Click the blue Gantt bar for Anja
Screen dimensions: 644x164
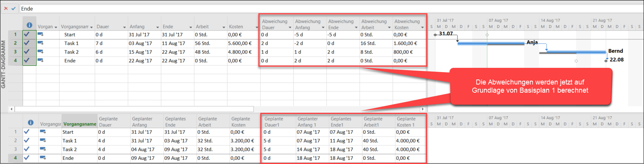click(x=490, y=43)
